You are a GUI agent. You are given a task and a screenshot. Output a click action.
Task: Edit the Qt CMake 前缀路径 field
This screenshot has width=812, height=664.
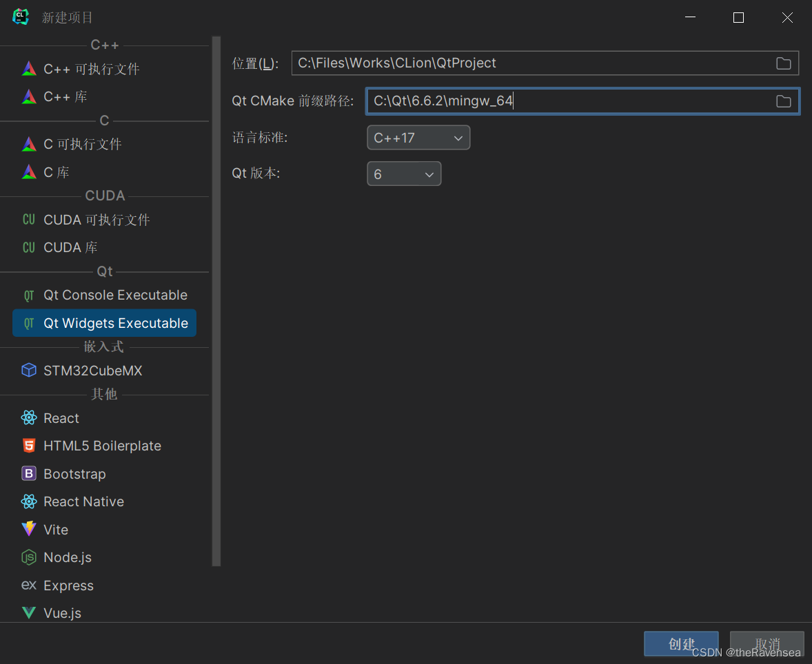582,101
